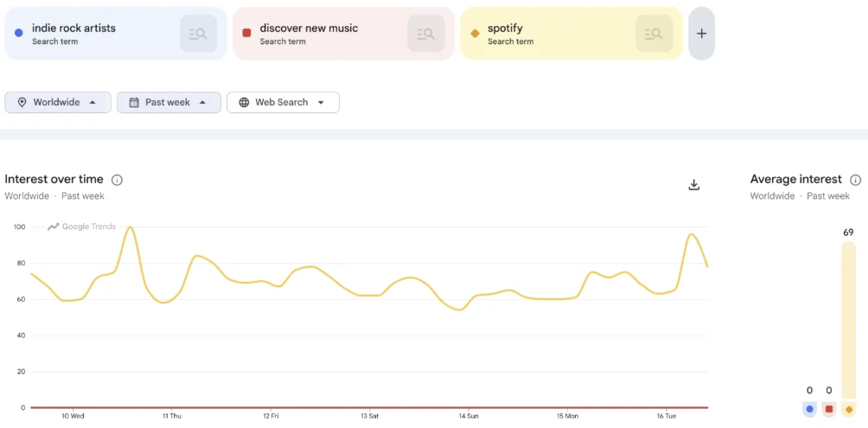The height and width of the screenshot is (428, 868).
Task: Click the 13 Sat axis label
Action: point(369,416)
